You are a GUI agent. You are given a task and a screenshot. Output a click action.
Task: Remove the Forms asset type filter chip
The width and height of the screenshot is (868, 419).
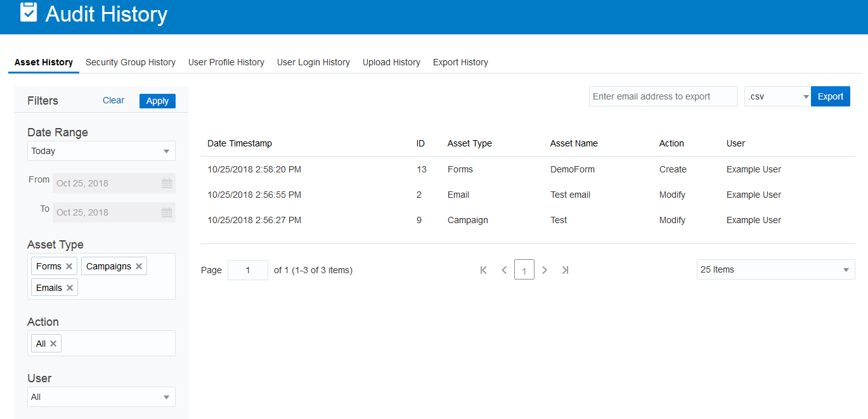(x=70, y=266)
